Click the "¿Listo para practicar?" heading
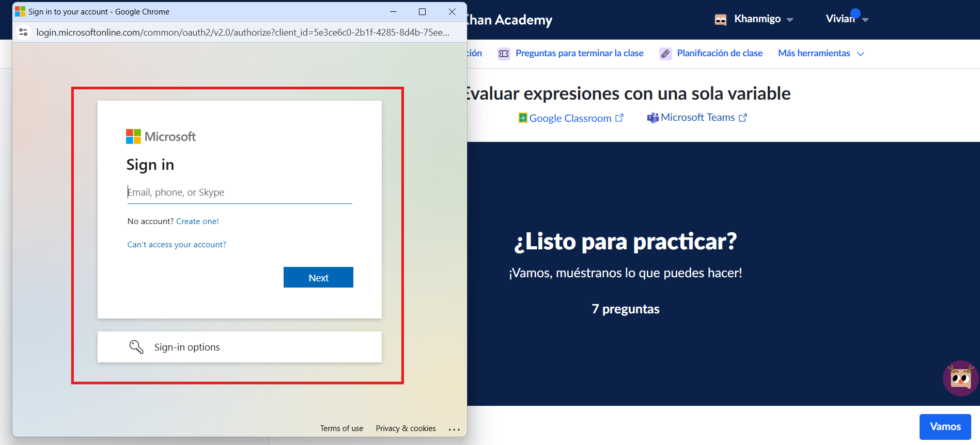Viewport: 980px width, 445px height. [625, 241]
